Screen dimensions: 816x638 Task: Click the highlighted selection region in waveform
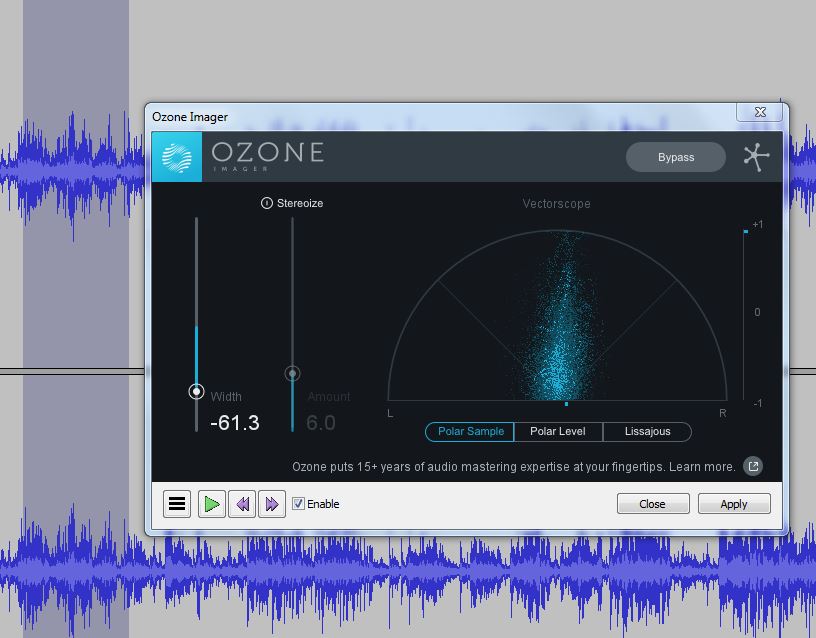(76, 319)
